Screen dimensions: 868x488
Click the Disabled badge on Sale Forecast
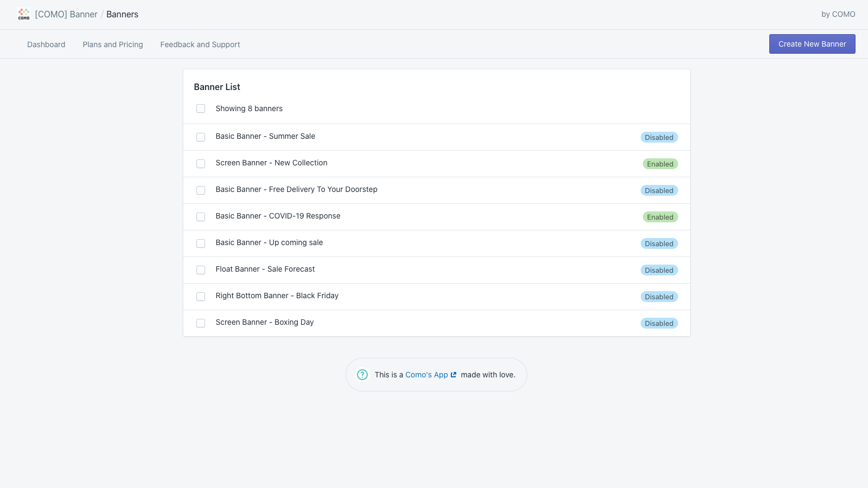pyautogui.click(x=659, y=270)
